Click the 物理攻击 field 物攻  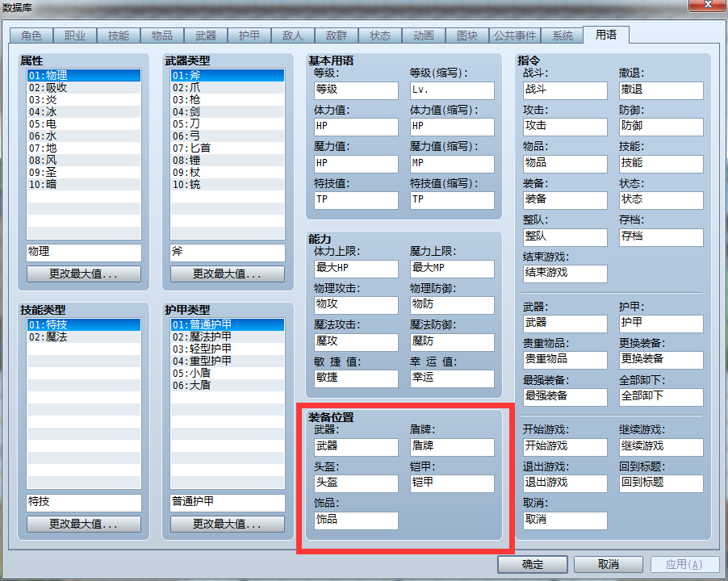coord(356,305)
